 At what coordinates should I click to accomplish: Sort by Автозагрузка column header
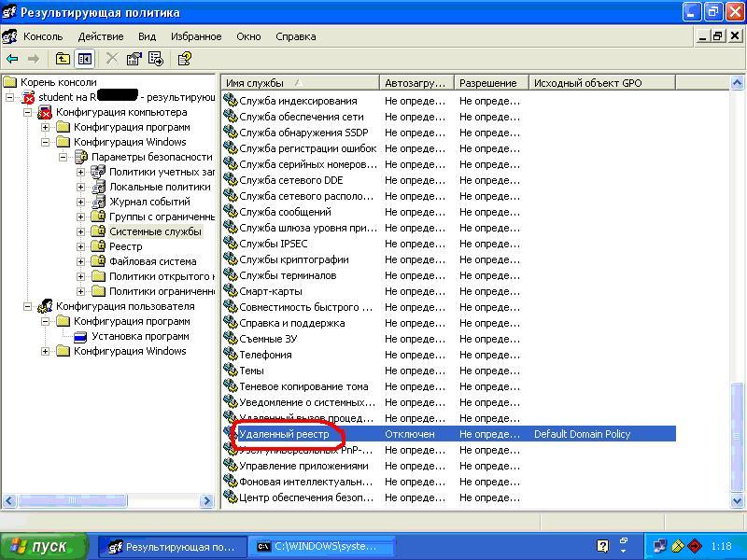pyautogui.click(x=416, y=83)
